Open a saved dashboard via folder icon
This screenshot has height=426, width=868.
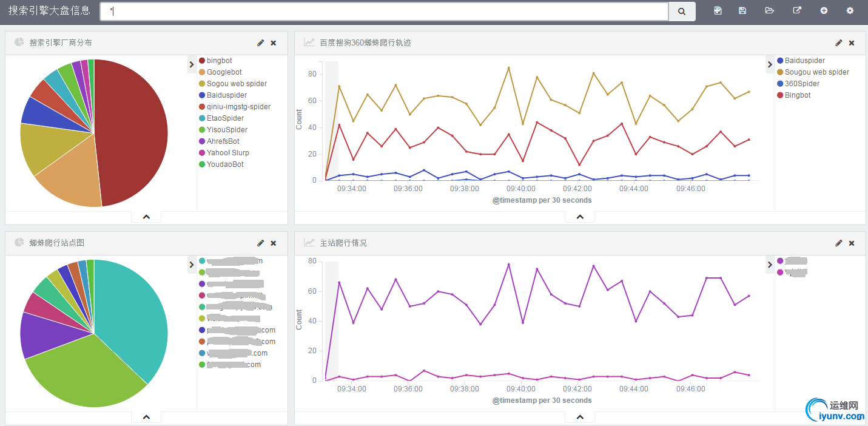[x=770, y=11]
